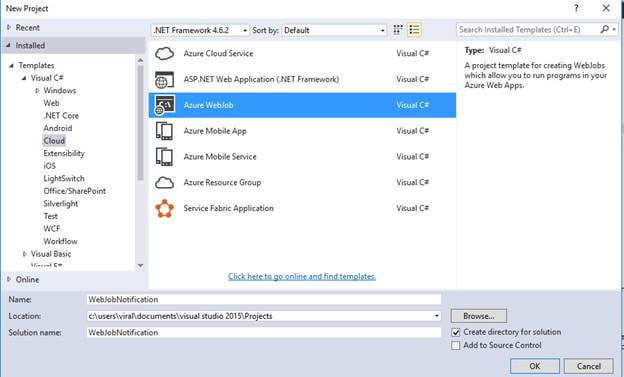Follow the go online and find templates link
The width and height of the screenshot is (624, 377).
(302, 276)
